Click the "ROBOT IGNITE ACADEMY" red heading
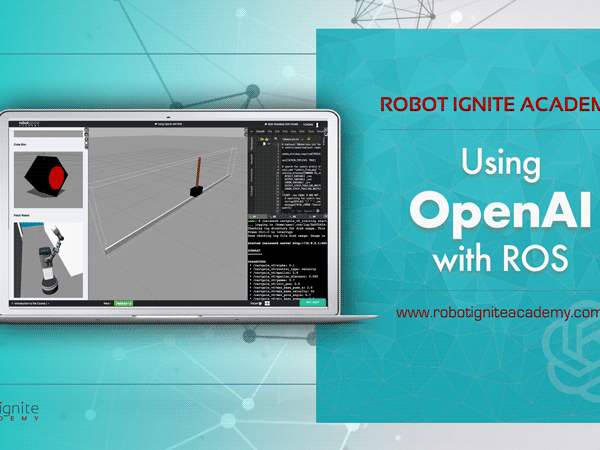The width and height of the screenshot is (600, 450). click(490, 104)
